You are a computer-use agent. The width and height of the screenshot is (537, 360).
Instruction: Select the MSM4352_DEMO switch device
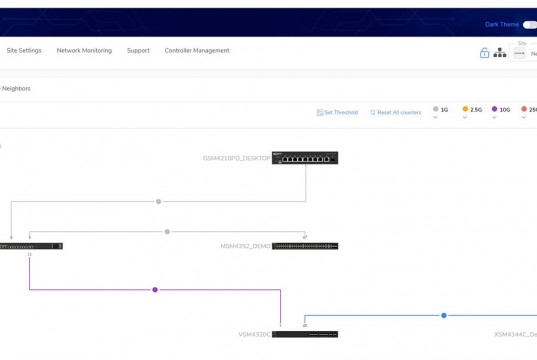pos(305,246)
